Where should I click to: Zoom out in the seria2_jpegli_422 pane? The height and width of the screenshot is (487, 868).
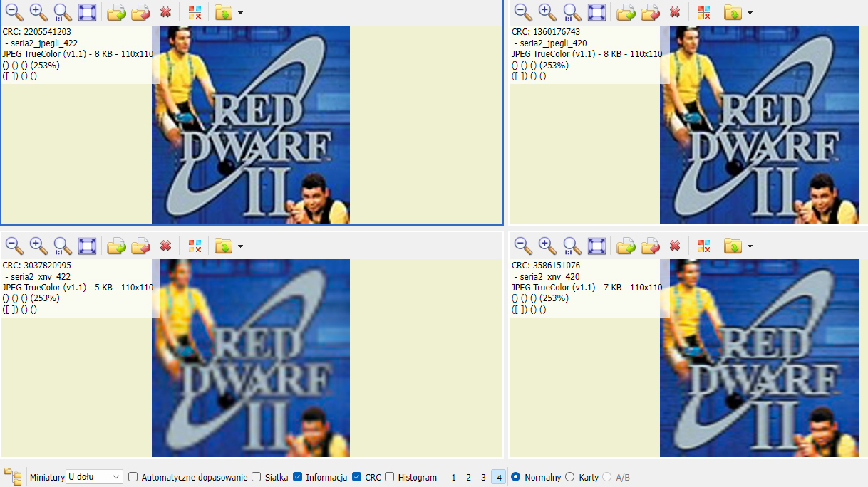click(x=14, y=12)
